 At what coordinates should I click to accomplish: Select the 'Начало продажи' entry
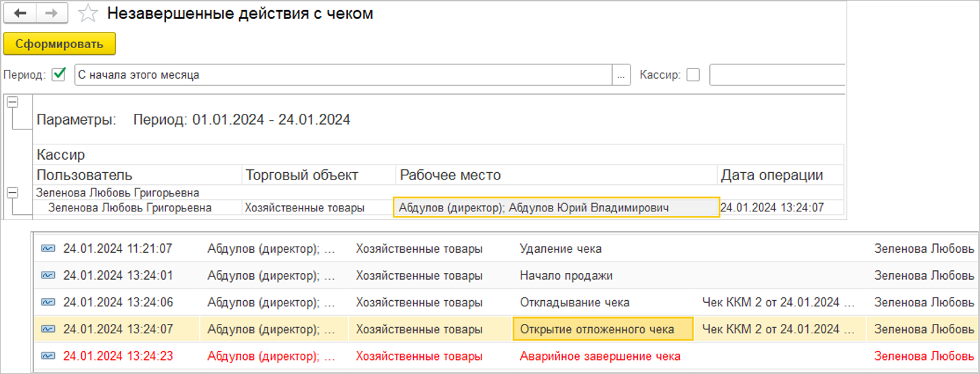[566, 276]
